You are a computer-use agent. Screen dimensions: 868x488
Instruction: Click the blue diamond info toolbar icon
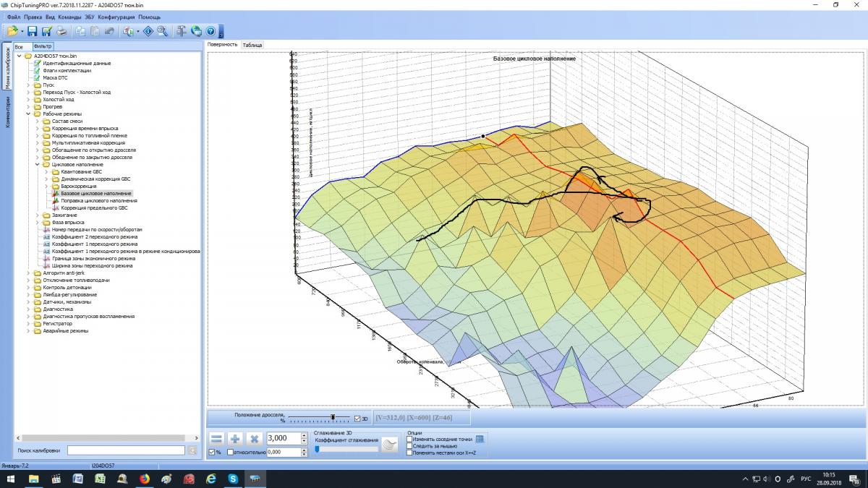point(148,31)
